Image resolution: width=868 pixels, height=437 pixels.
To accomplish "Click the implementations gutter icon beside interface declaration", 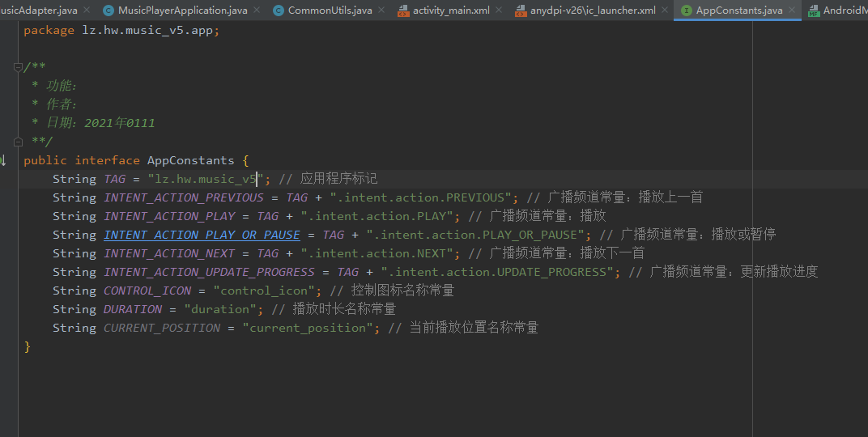I will click(x=2, y=160).
